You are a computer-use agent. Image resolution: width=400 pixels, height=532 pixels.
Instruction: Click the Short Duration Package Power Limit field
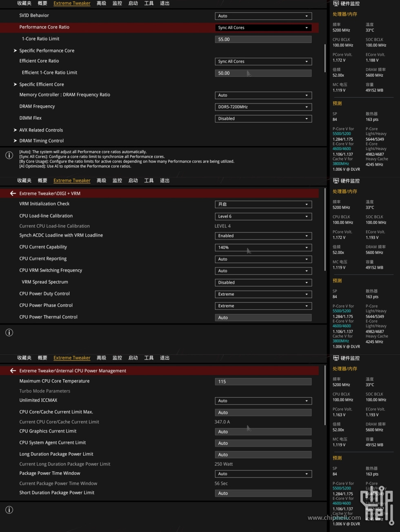(x=263, y=494)
